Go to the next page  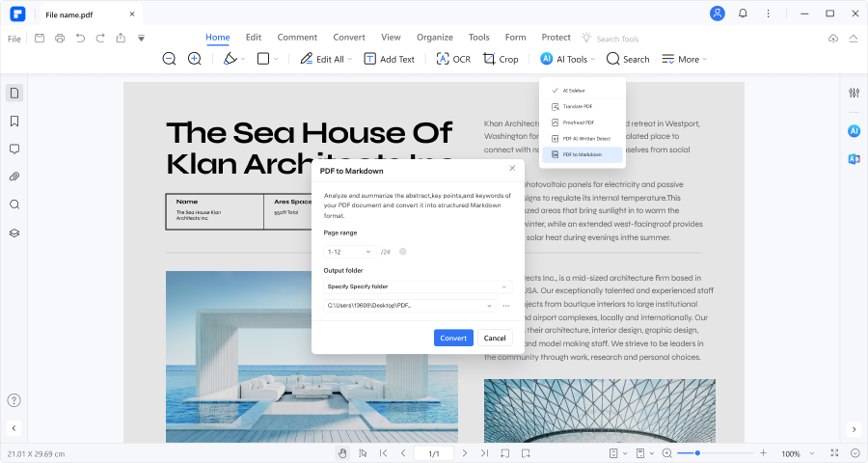click(465, 453)
